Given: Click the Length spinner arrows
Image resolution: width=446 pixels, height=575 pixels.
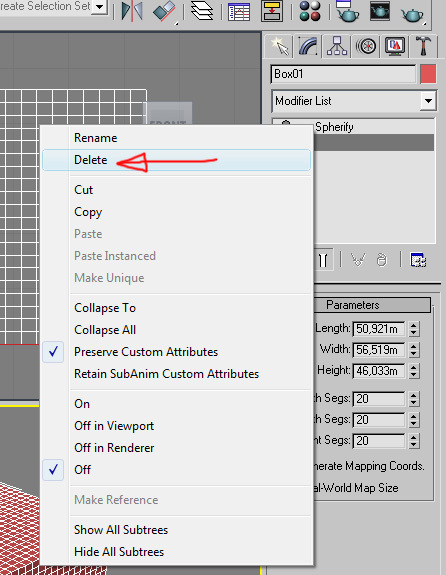Looking at the screenshot, I should (414, 329).
